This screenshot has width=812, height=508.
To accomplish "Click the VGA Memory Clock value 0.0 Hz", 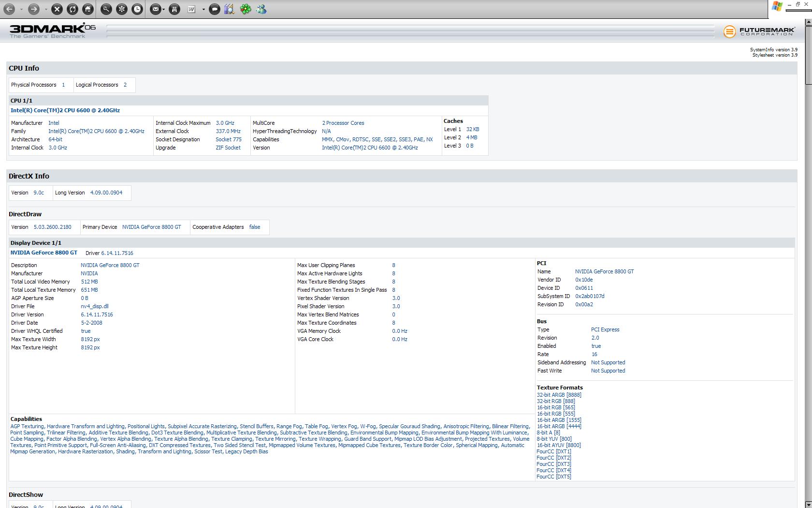I will pyautogui.click(x=400, y=331).
